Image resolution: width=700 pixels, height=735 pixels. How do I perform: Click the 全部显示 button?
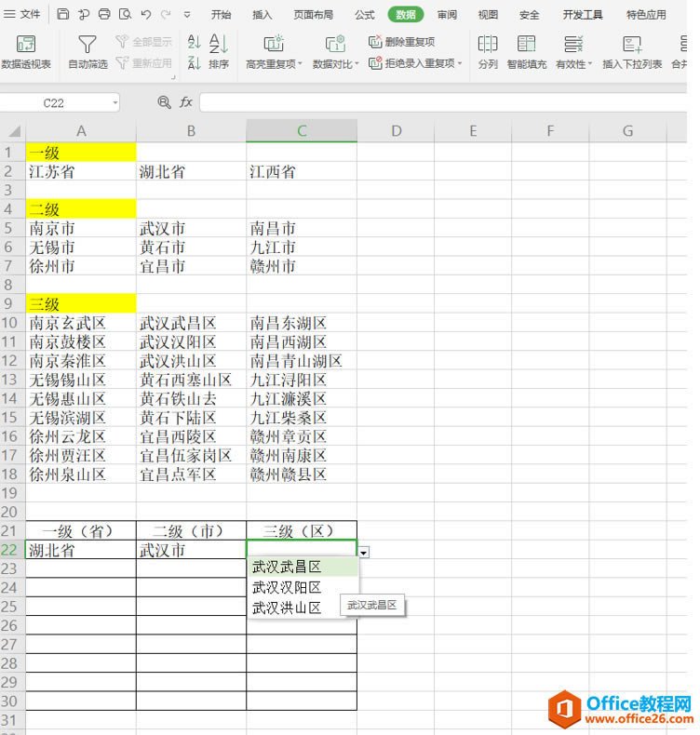tap(144, 42)
